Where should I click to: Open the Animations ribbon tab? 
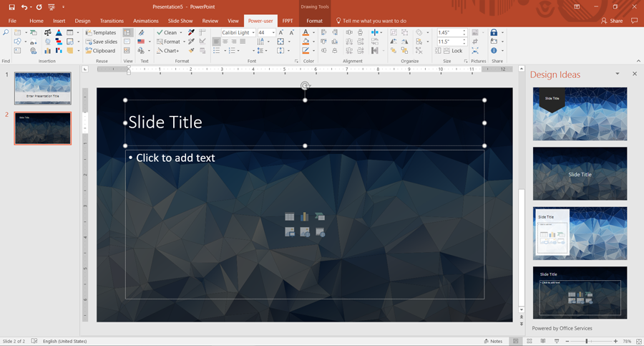pyautogui.click(x=146, y=21)
